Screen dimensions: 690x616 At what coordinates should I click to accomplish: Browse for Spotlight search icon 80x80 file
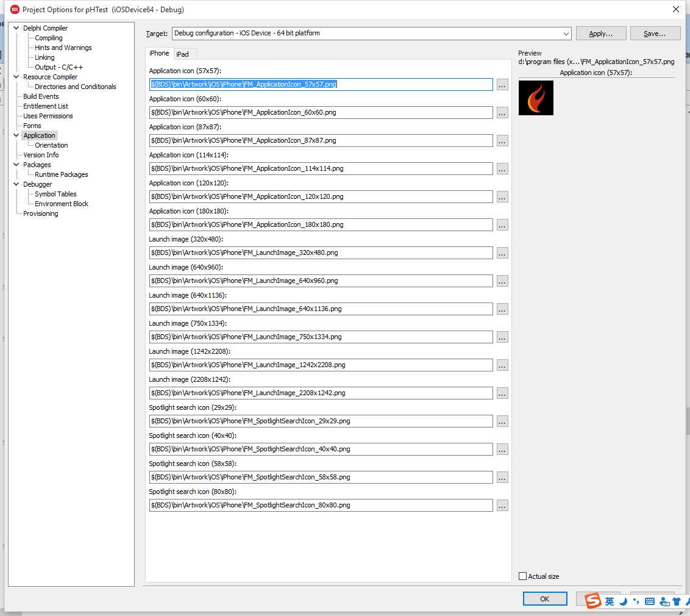point(502,506)
